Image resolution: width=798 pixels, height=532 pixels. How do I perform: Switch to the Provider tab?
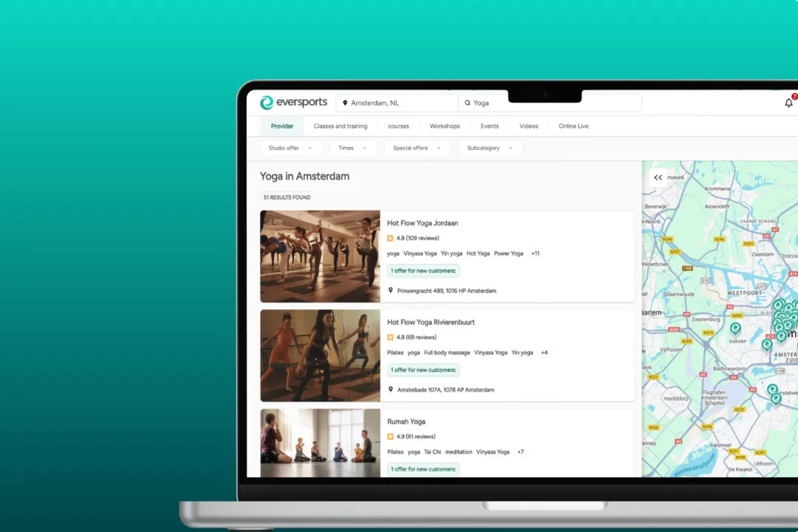(x=282, y=126)
